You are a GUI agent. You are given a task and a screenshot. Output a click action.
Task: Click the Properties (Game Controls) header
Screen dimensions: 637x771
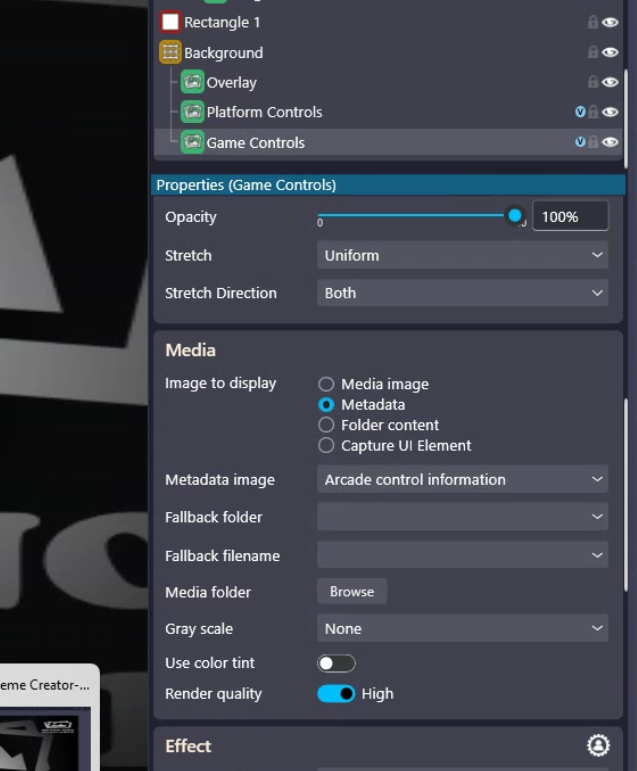[388, 185]
